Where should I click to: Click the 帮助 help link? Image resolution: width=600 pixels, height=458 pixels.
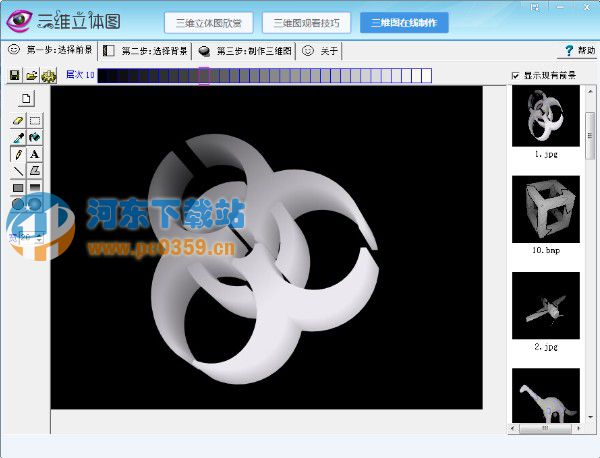(586, 51)
